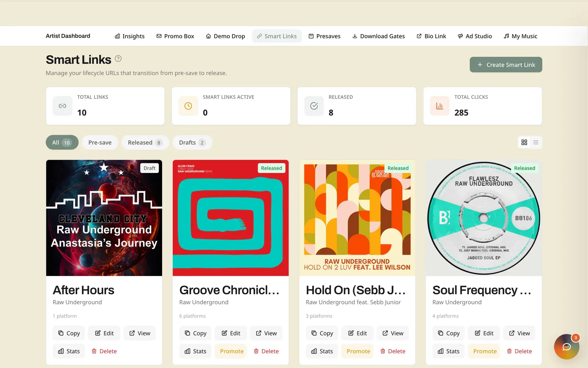The height and width of the screenshot is (368, 588).
Task: Click the Groove Chronicl… title
Action: (229, 290)
